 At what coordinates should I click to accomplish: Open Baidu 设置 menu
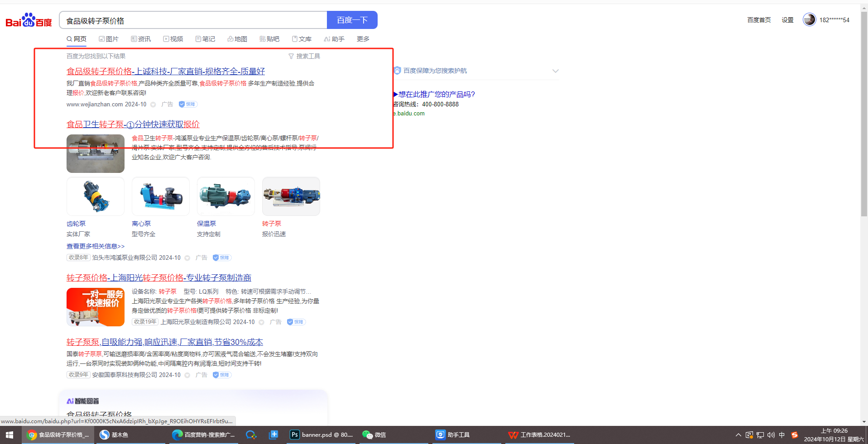pos(787,20)
